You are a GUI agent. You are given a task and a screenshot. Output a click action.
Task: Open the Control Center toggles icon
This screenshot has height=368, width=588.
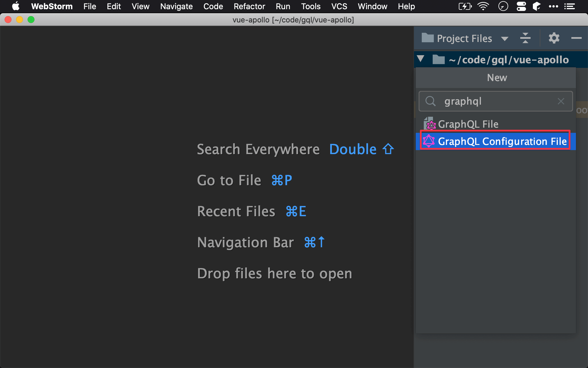point(521,6)
